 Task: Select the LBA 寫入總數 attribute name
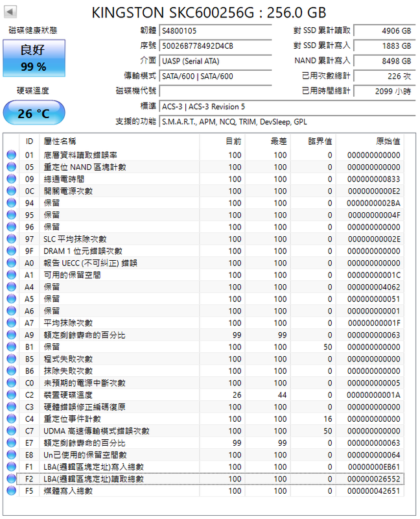pos(93,467)
